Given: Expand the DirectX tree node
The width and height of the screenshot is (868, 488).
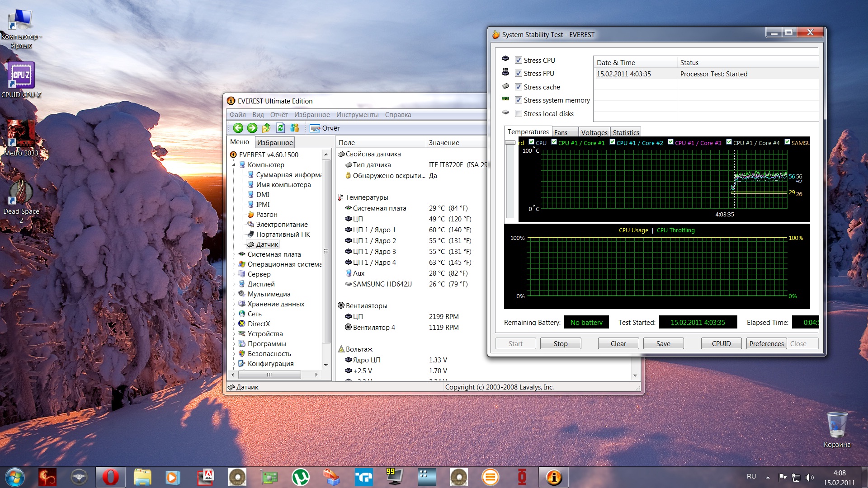Looking at the screenshot, I should pyautogui.click(x=234, y=324).
